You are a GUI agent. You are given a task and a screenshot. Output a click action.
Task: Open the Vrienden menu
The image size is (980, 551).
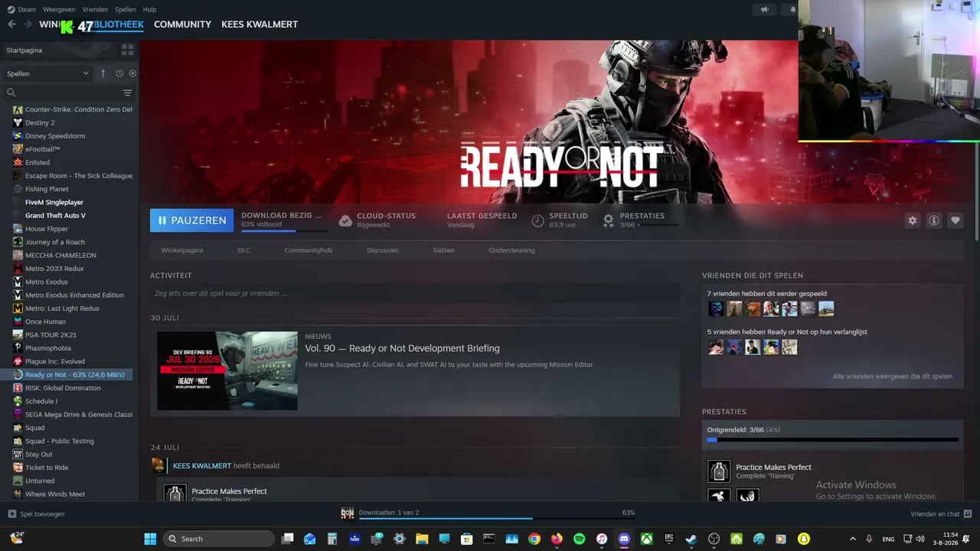tap(95, 10)
